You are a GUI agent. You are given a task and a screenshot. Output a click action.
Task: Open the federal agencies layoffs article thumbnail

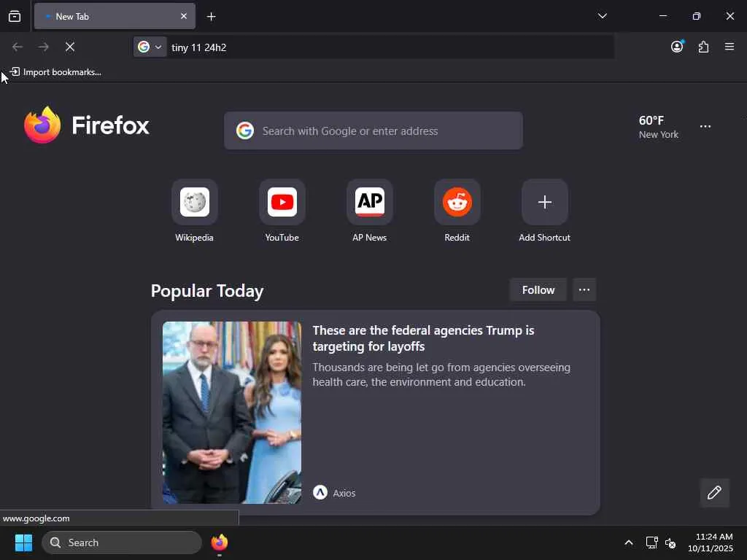click(x=232, y=413)
